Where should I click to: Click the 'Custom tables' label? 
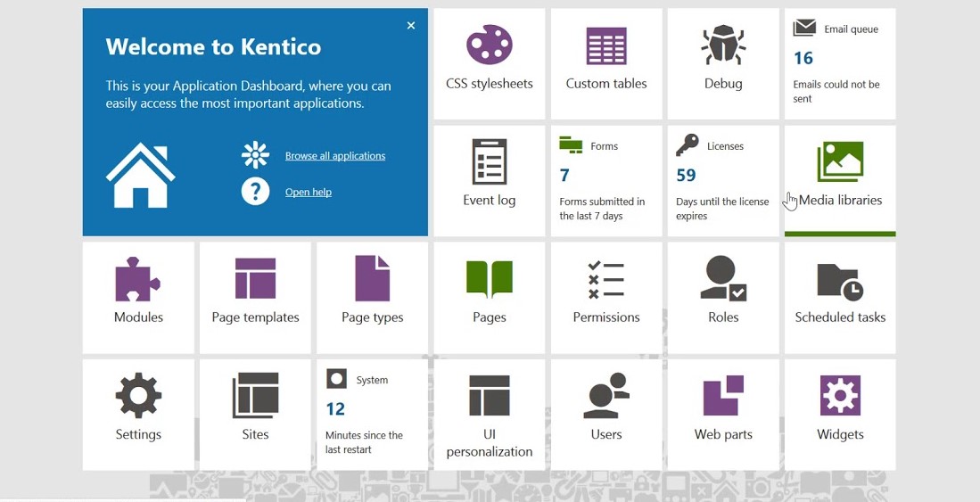point(606,83)
